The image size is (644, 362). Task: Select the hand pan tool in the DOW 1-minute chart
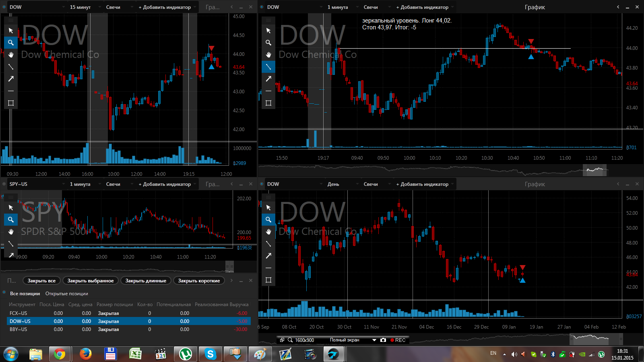tap(268, 55)
